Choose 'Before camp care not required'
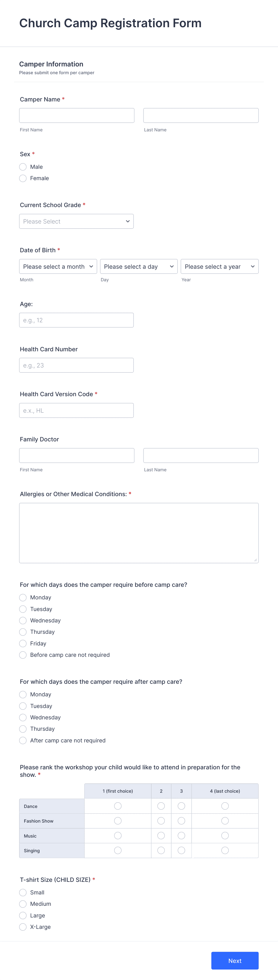The height and width of the screenshot is (980, 278). [x=23, y=655]
